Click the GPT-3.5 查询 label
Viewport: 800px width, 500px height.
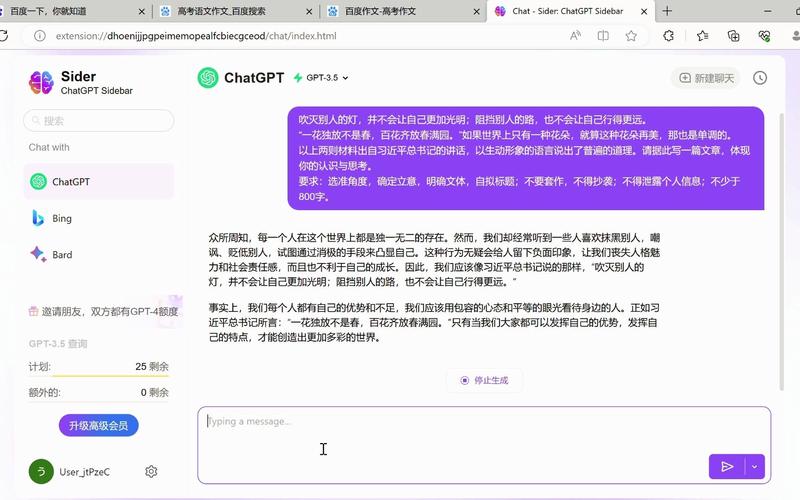point(58,344)
